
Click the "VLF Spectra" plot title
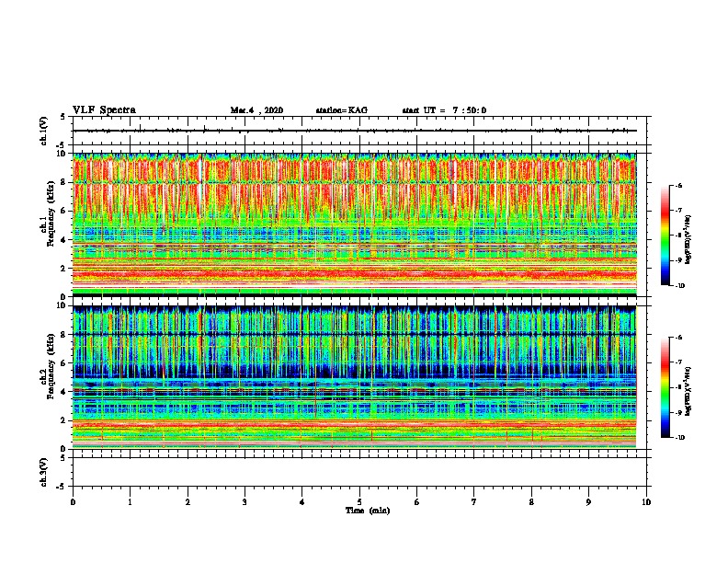[x=104, y=110]
